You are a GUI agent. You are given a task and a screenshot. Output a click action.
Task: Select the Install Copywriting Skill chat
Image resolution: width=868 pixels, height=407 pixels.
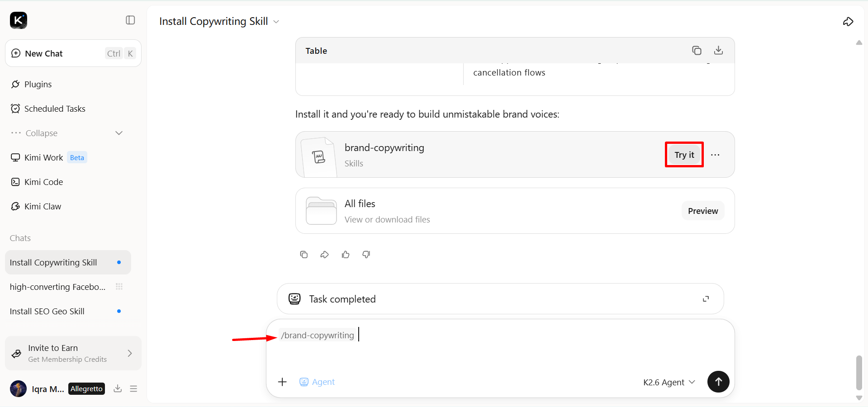tap(68, 262)
